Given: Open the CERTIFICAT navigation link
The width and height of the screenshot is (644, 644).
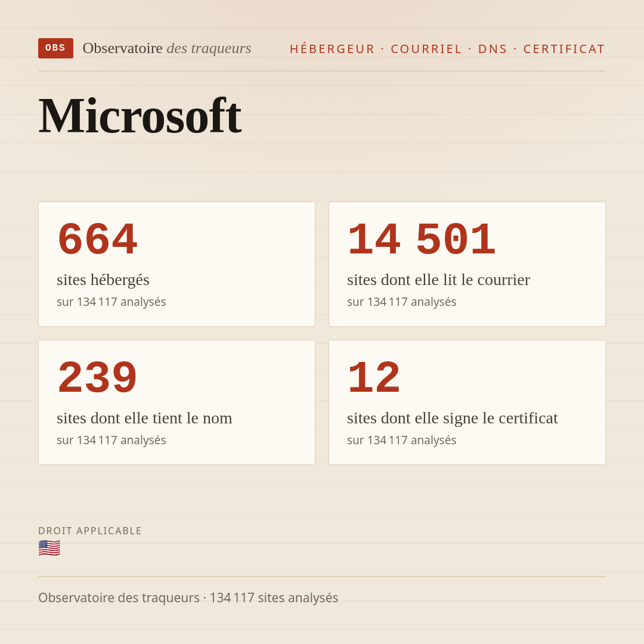Looking at the screenshot, I should (564, 49).
